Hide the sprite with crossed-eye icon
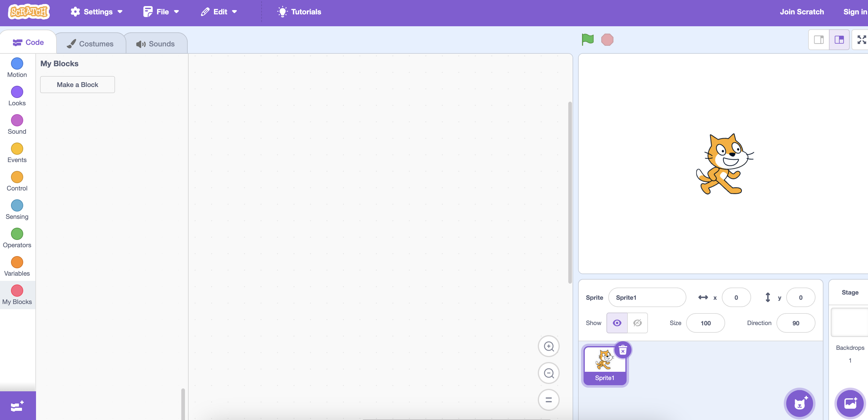The image size is (868, 420). [x=637, y=323]
